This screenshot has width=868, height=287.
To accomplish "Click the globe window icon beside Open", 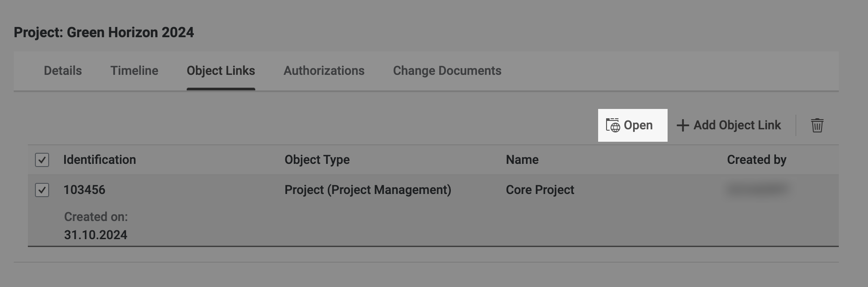I will click(613, 125).
